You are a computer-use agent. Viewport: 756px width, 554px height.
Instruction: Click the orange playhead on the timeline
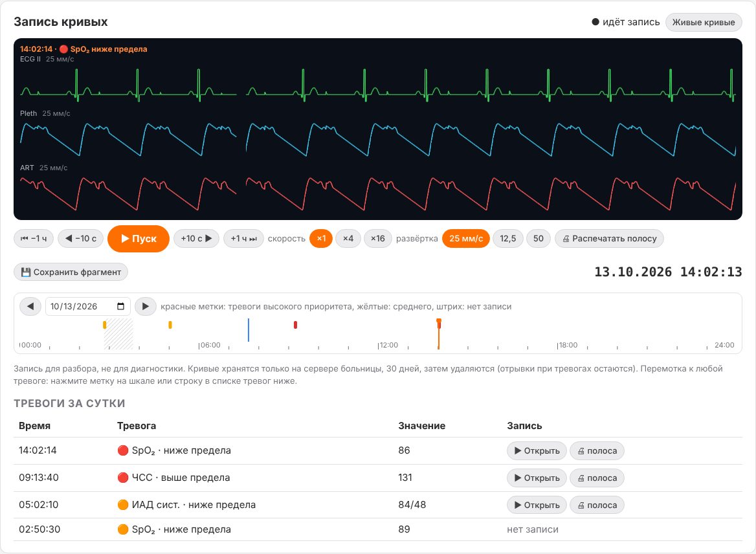(439, 321)
